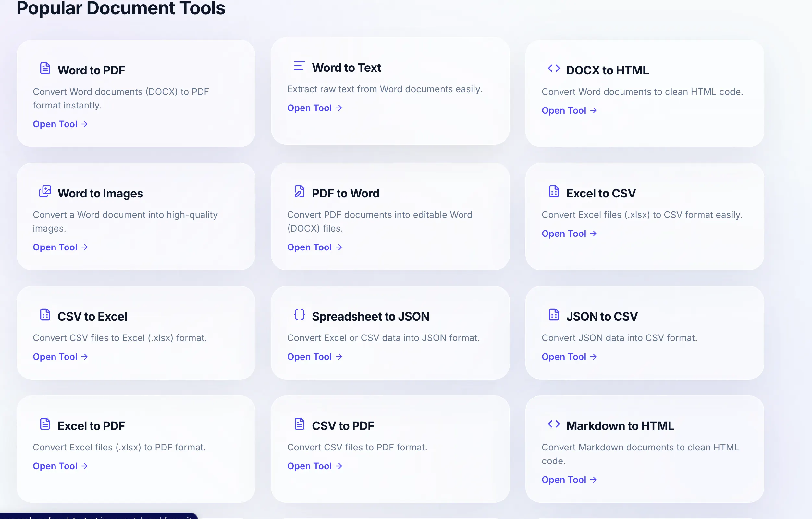Screen dimensions: 812x519
Task: Click the JSON to CSV file icon
Action: [554, 314]
